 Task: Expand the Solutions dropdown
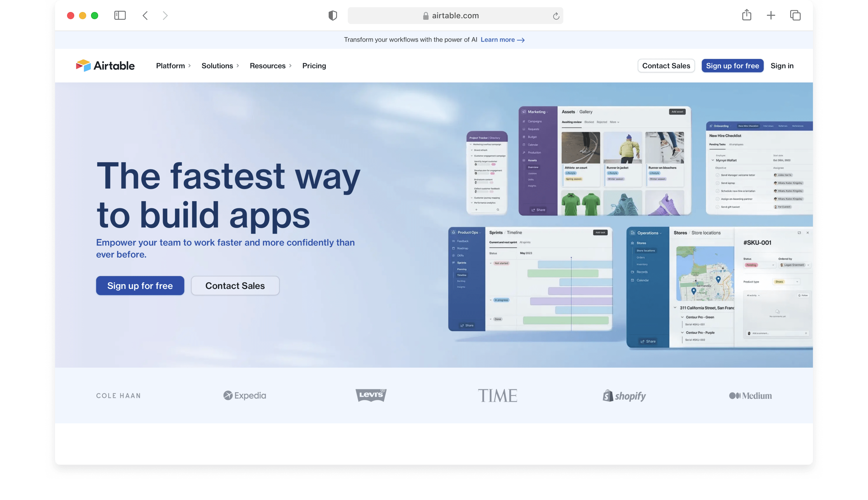220,66
